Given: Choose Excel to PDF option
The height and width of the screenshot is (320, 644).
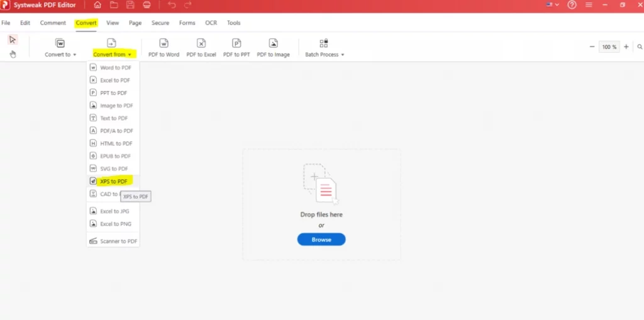Looking at the screenshot, I should pyautogui.click(x=113, y=80).
